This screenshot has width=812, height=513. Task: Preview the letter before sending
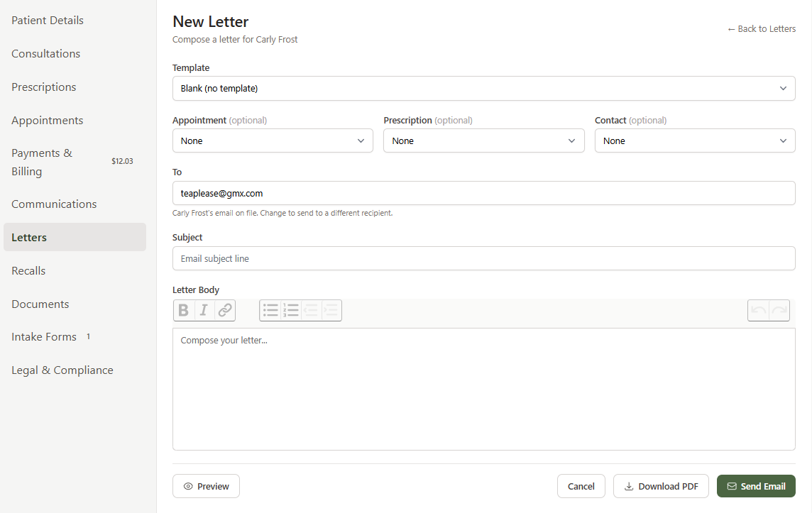206,486
